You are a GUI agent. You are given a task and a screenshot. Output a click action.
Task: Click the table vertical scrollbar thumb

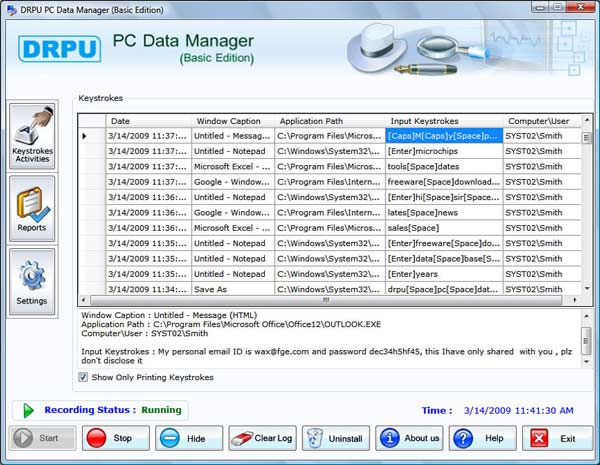click(587, 137)
